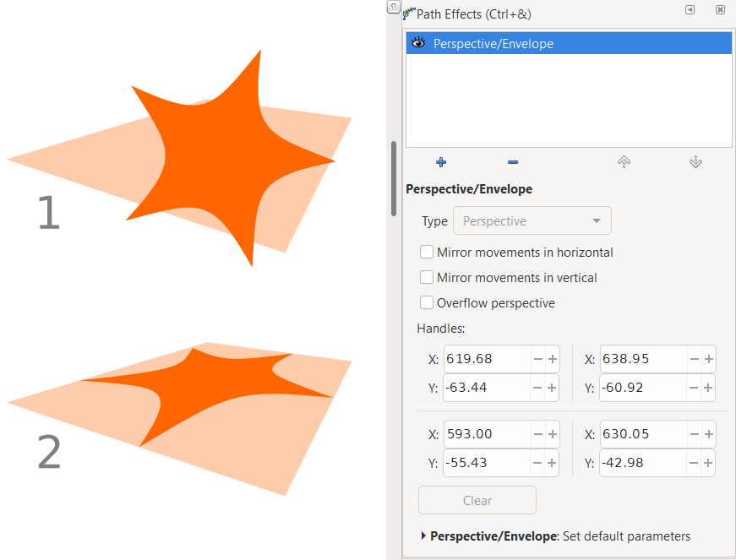Decrease Y value -60.92 with minus
The width and height of the screenshot is (736, 560).
[x=693, y=388]
